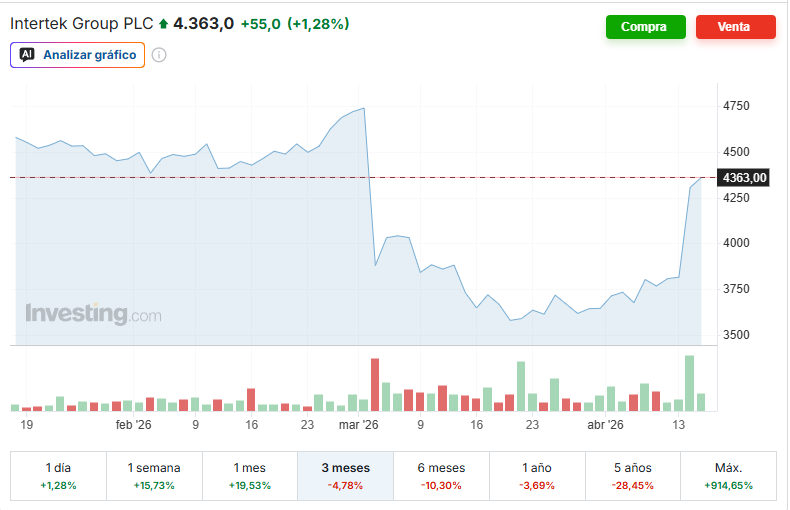The image size is (790, 510).
Task: Click the 4000 axis label
Action: point(736,243)
